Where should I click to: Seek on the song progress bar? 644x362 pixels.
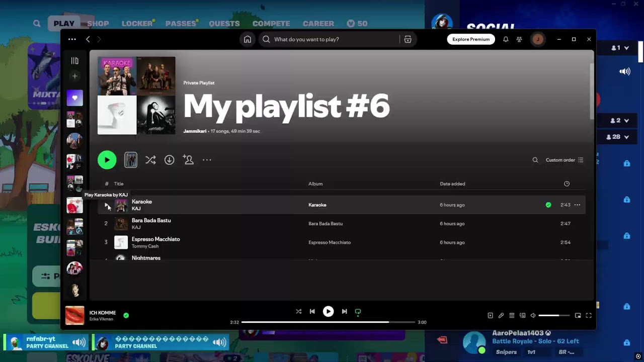(328, 322)
